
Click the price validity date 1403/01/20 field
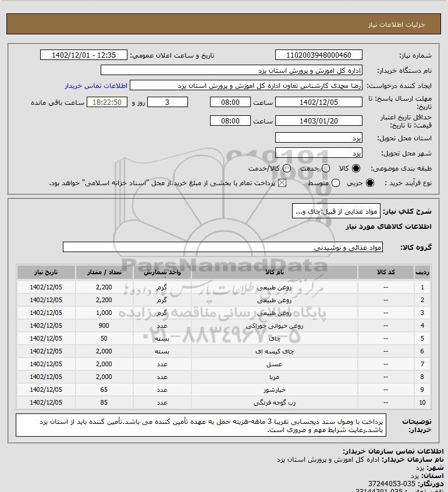click(318, 121)
